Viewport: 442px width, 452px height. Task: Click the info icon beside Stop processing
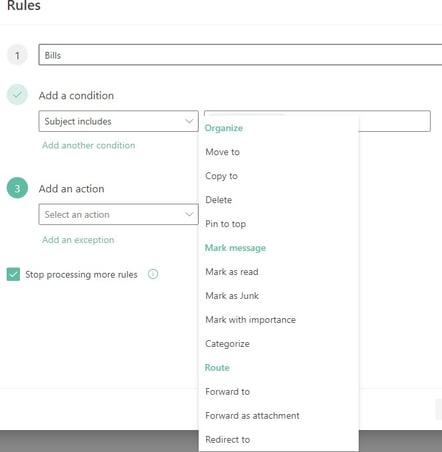point(153,274)
